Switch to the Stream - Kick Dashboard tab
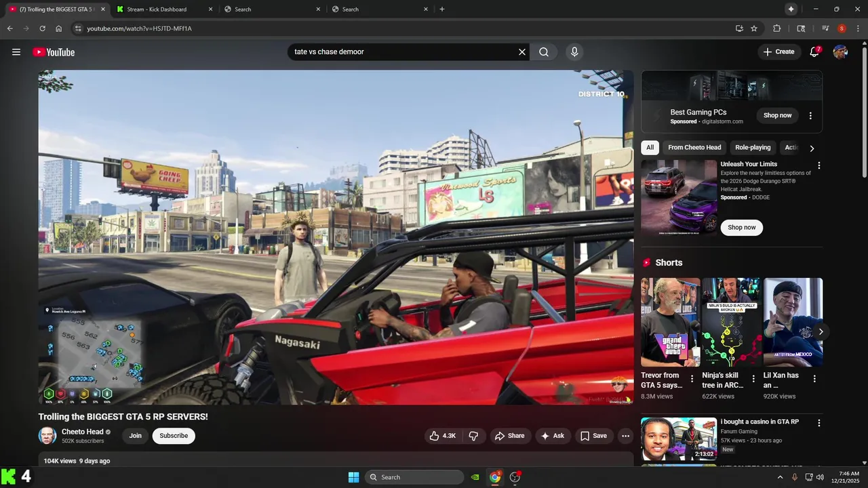Screen dimensions: 868x488 click(x=157, y=9)
